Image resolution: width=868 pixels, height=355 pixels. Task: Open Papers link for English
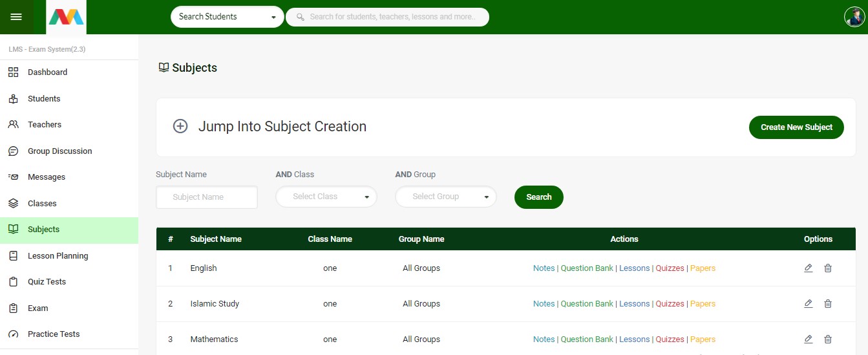703,268
